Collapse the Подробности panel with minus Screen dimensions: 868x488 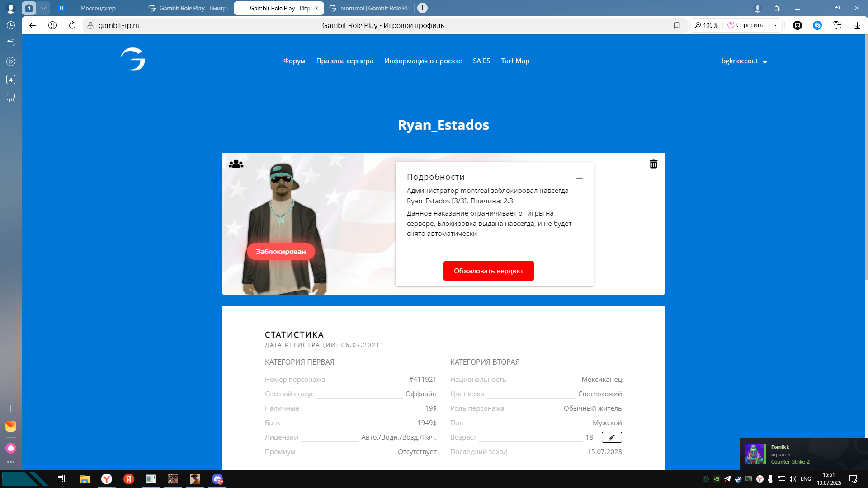[x=579, y=178]
